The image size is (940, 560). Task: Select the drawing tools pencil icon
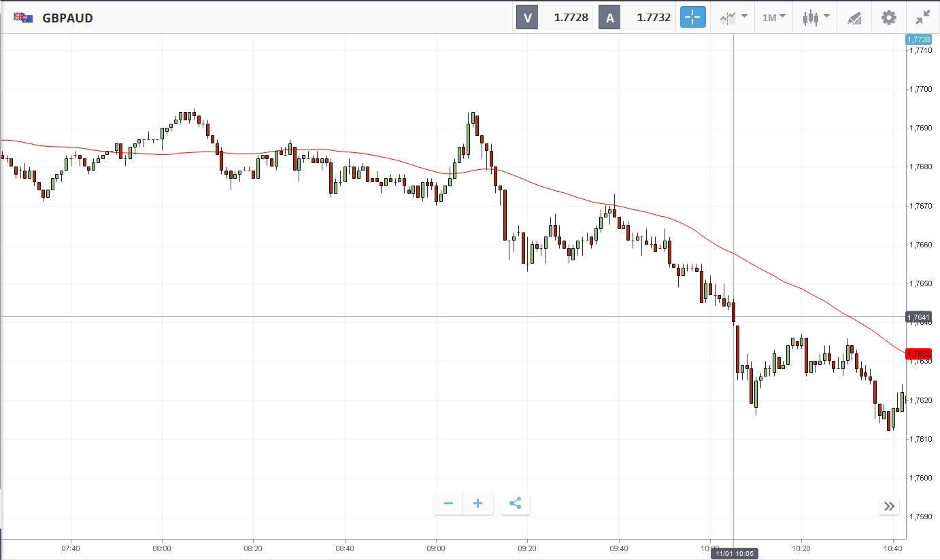click(854, 18)
